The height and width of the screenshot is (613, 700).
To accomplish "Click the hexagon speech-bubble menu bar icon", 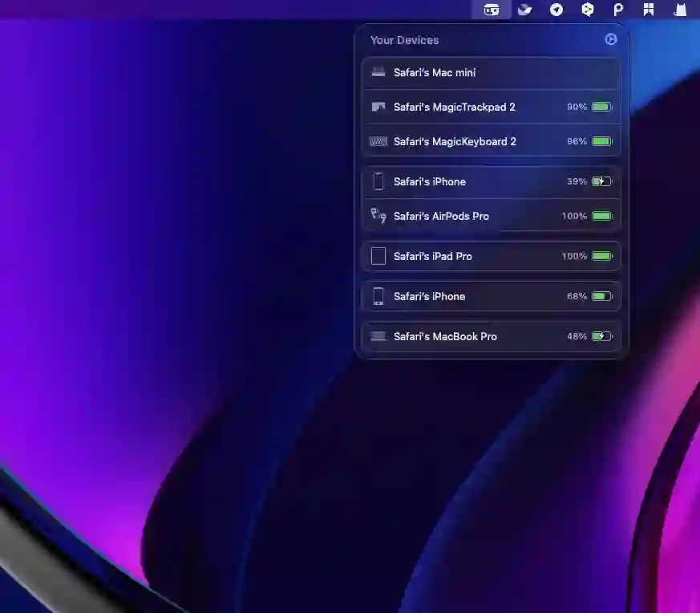I will [588, 10].
